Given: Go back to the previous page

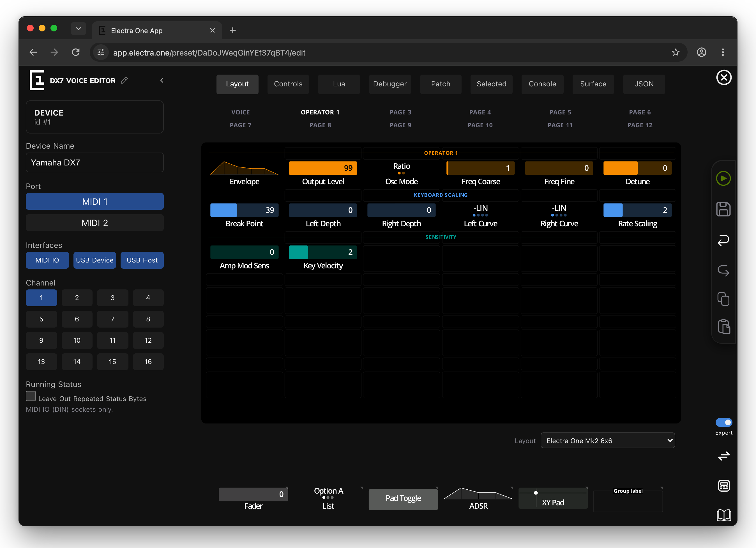Looking at the screenshot, I should point(33,52).
